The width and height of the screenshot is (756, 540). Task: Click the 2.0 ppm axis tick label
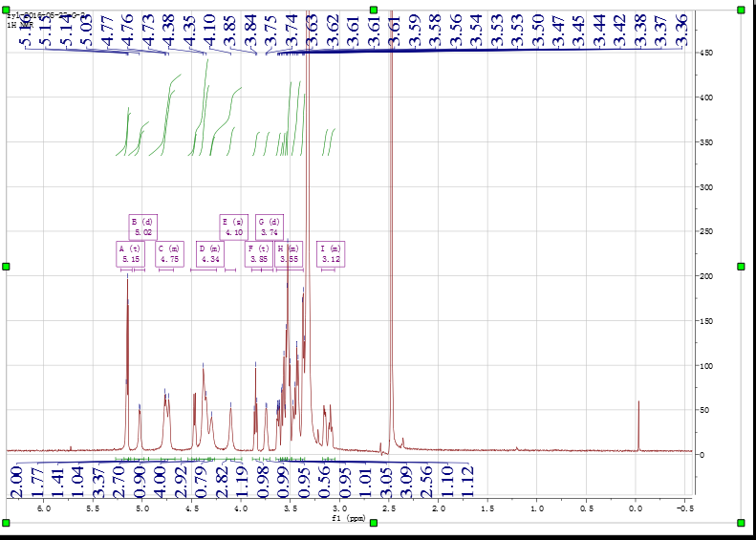click(x=439, y=508)
